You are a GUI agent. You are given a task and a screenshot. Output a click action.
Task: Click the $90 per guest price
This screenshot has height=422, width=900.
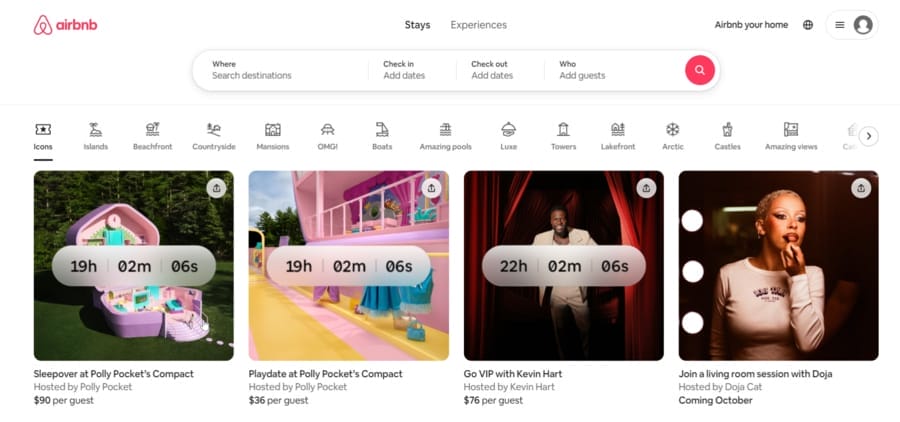pyautogui.click(x=64, y=400)
